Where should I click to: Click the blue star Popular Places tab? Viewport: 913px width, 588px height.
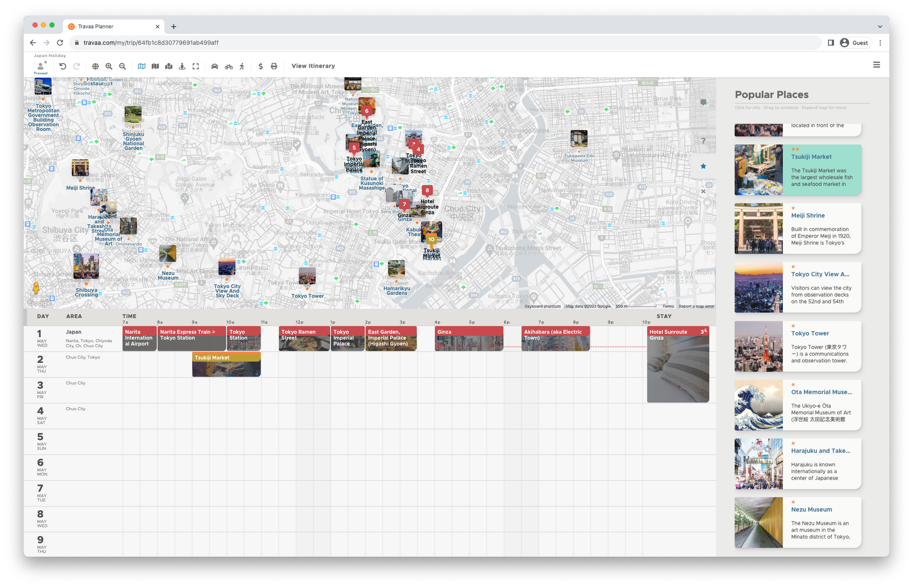coord(703,166)
